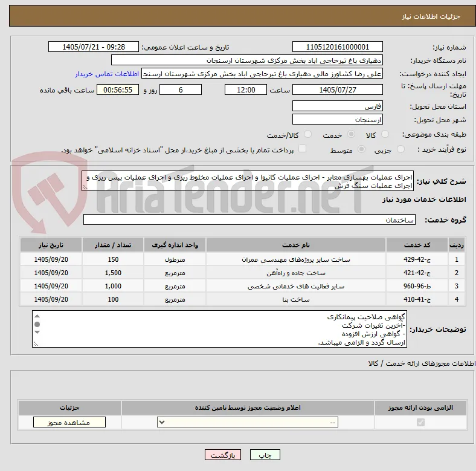Click the جزئیات column header
Screen dimensions: 476x471
[69, 408]
